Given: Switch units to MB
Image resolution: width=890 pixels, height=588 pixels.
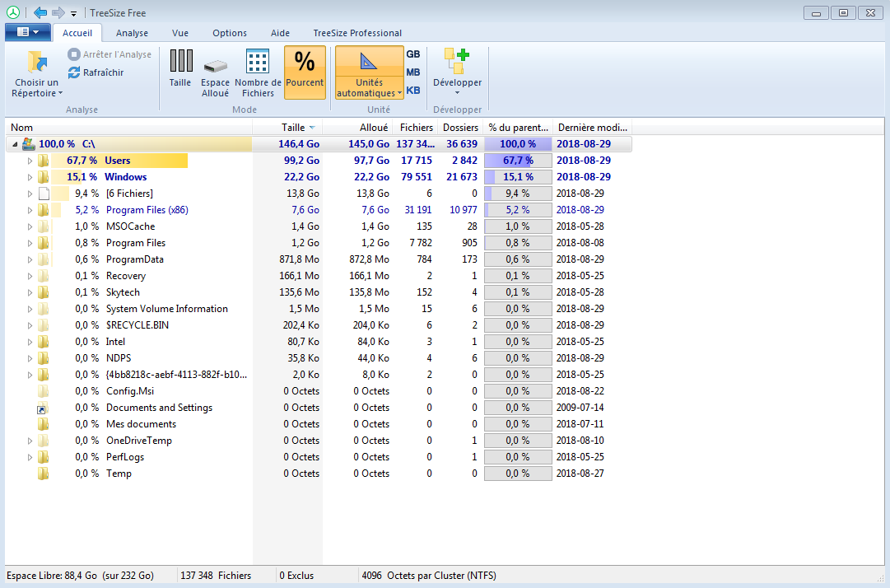Looking at the screenshot, I should pos(413,72).
